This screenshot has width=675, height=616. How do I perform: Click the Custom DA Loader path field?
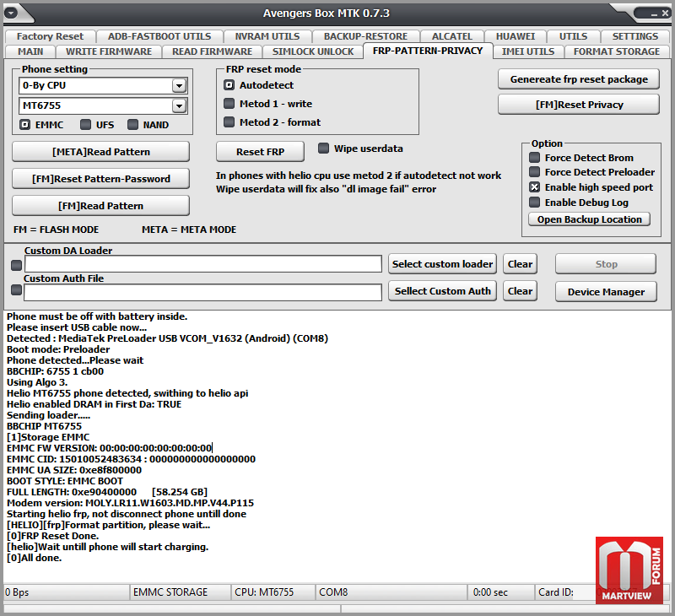pyautogui.click(x=202, y=264)
